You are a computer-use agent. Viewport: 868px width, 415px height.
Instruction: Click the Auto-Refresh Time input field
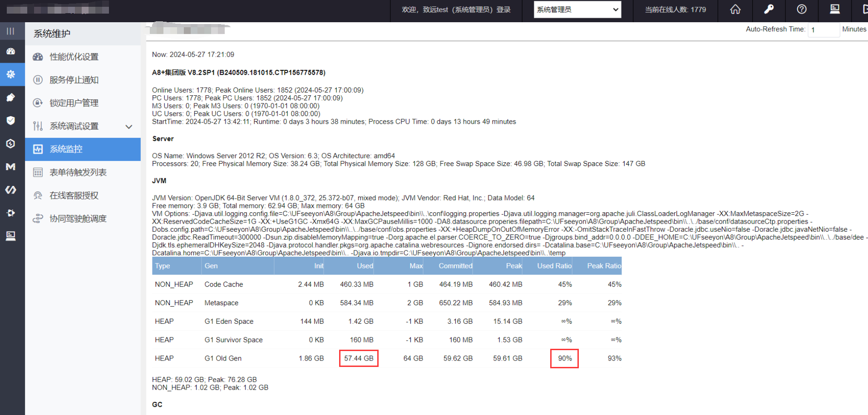(x=823, y=30)
